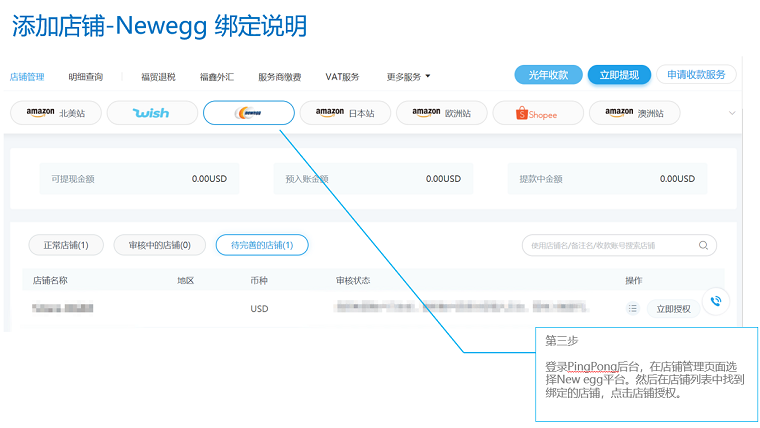Choose Amazon 澳洲站 platform
Screen dimensions: 760x428
[x=634, y=113]
